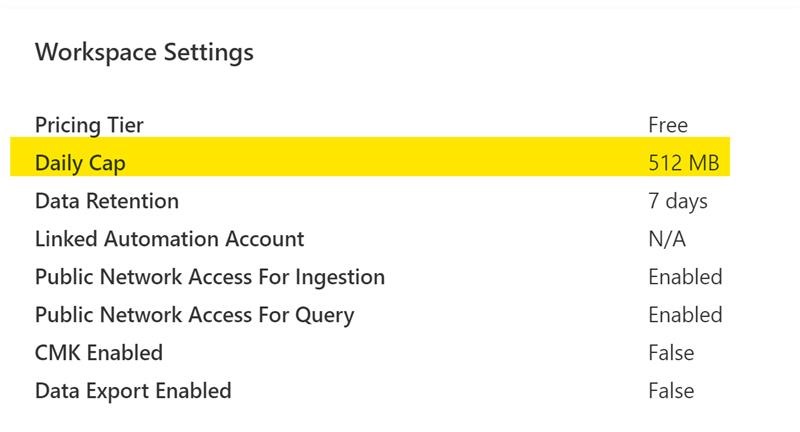Select the Daily Cap label

pyautogui.click(x=81, y=163)
